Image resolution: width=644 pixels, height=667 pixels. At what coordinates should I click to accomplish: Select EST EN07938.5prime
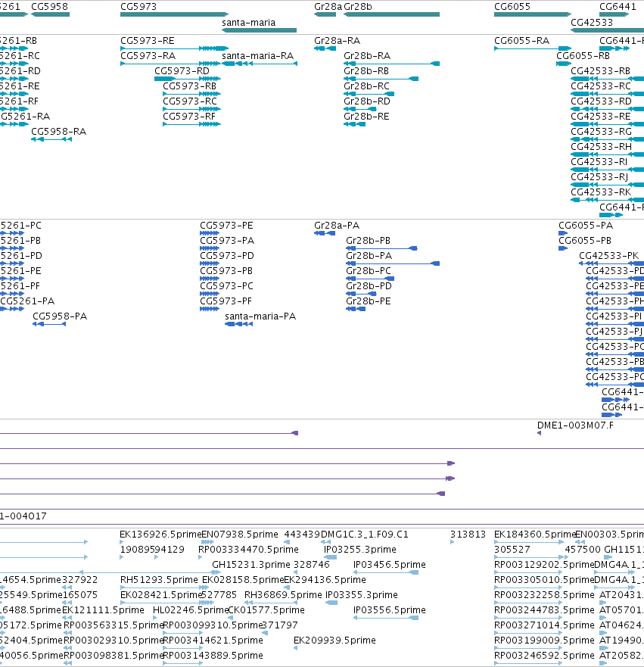[x=240, y=535]
